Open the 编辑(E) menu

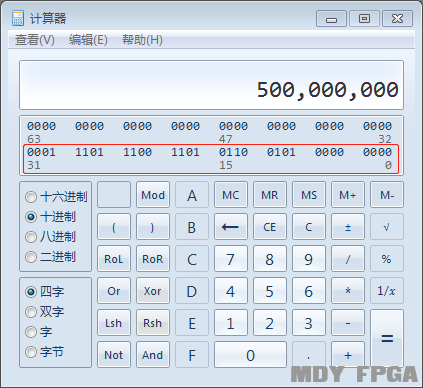[x=88, y=40]
